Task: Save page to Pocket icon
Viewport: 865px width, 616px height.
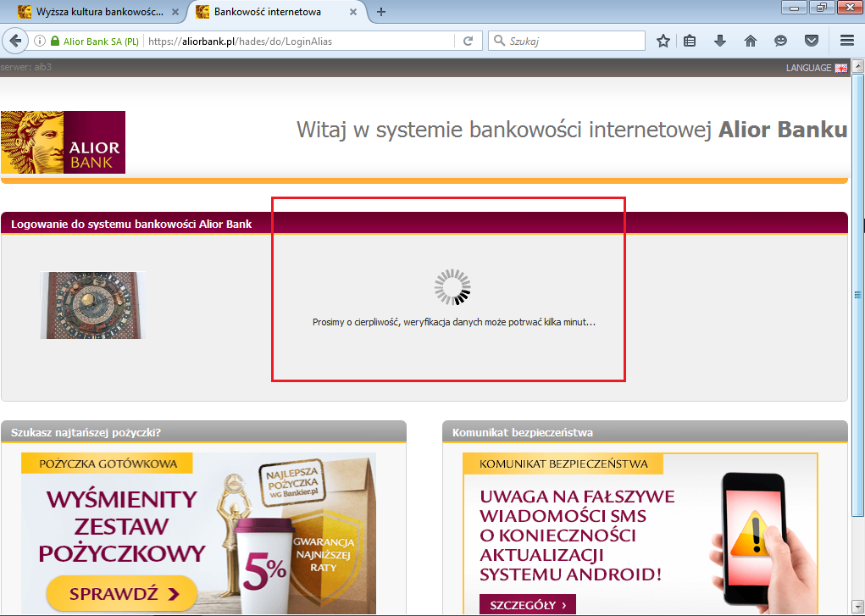Action: [811, 41]
